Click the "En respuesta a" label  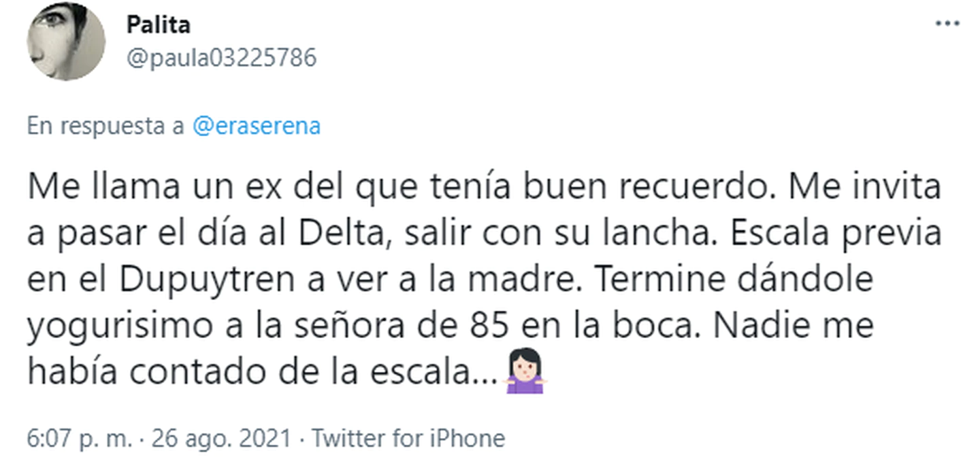coord(105,127)
